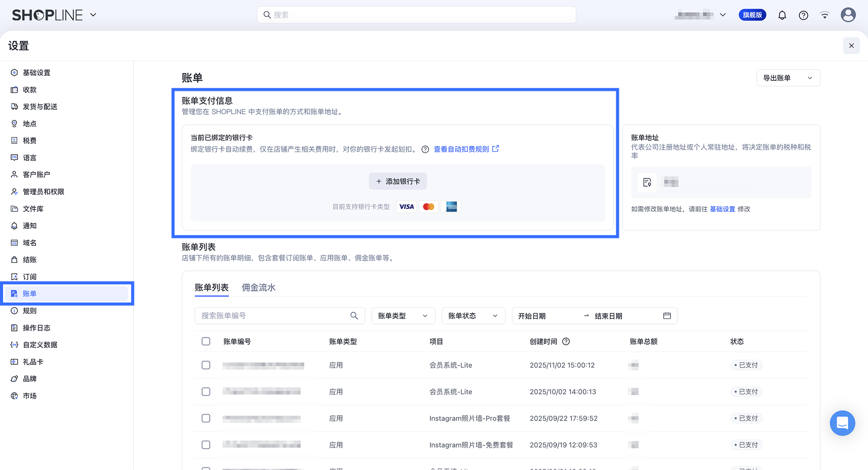Screen dimensions: 868x470
Task: Toggle the select-all checkbox in the bill list
Action: pyautogui.click(x=206, y=341)
